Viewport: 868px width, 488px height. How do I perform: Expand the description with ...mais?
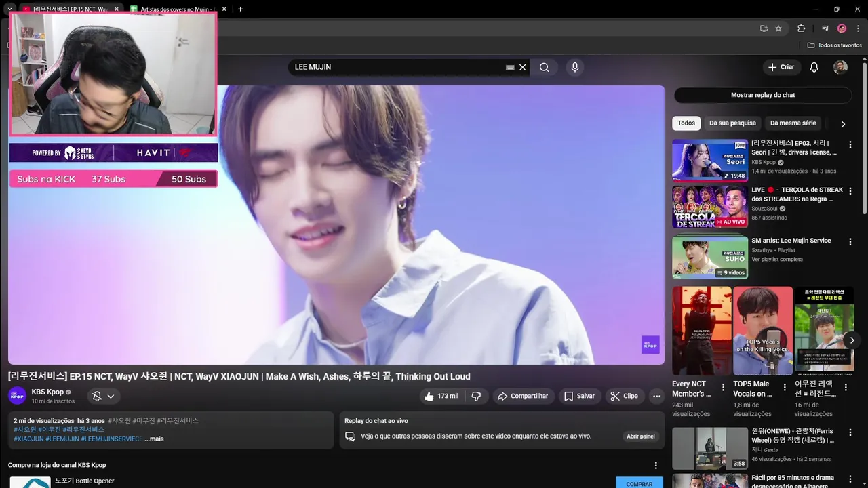[x=154, y=439]
